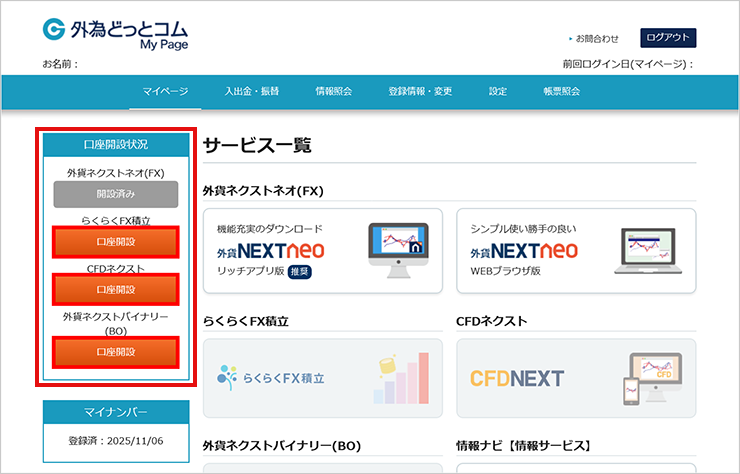Open the NEXTneo リッチアプリ版 card
The width and height of the screenshot is (740, 474).
pyautogui.click(x=323, y=251)
